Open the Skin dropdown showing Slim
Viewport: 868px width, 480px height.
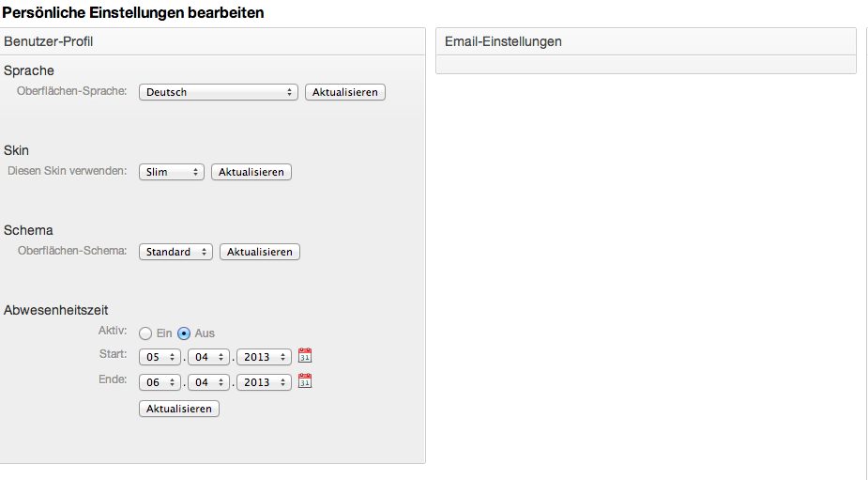pos(172,172)
